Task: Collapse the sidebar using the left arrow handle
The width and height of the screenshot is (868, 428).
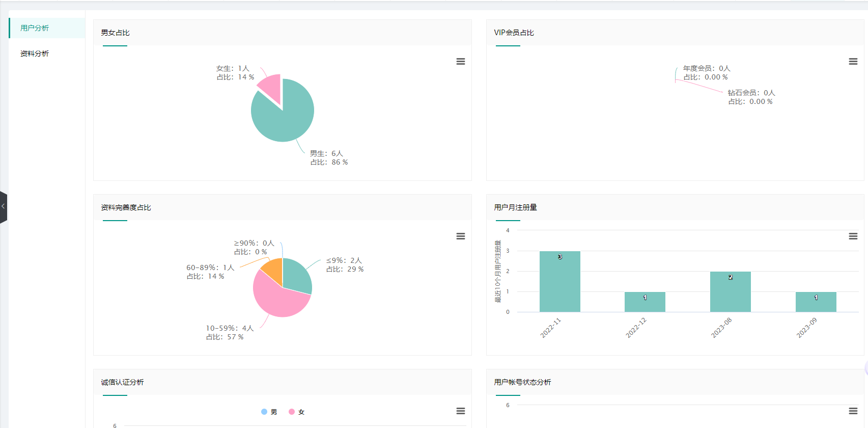Action: click(x=3, y=207)
